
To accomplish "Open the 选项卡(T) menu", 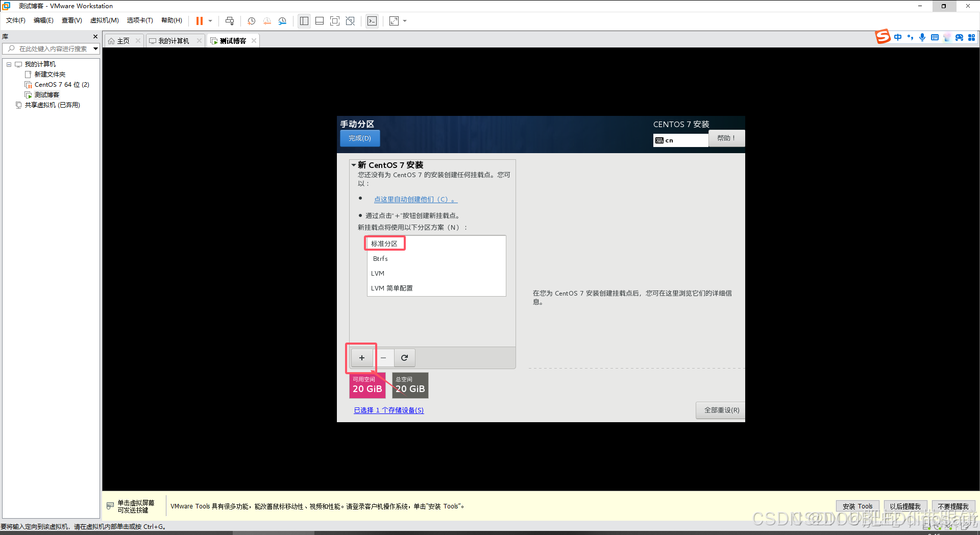I will click(140, 20).
